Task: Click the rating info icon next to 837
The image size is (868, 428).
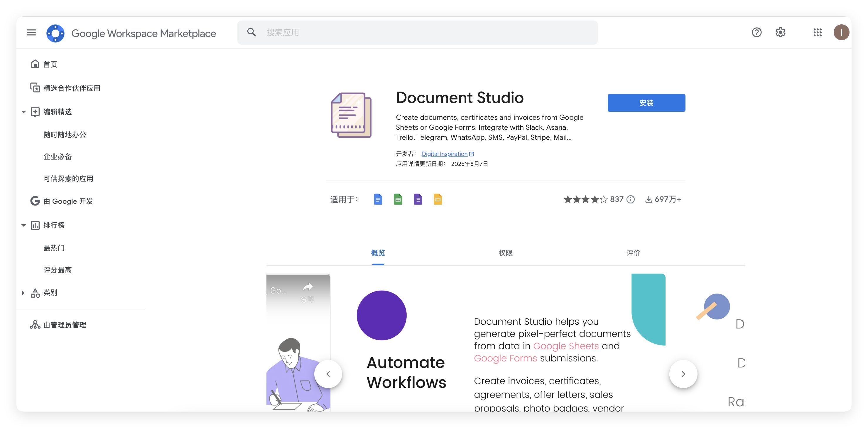Action: coord(630,200)
